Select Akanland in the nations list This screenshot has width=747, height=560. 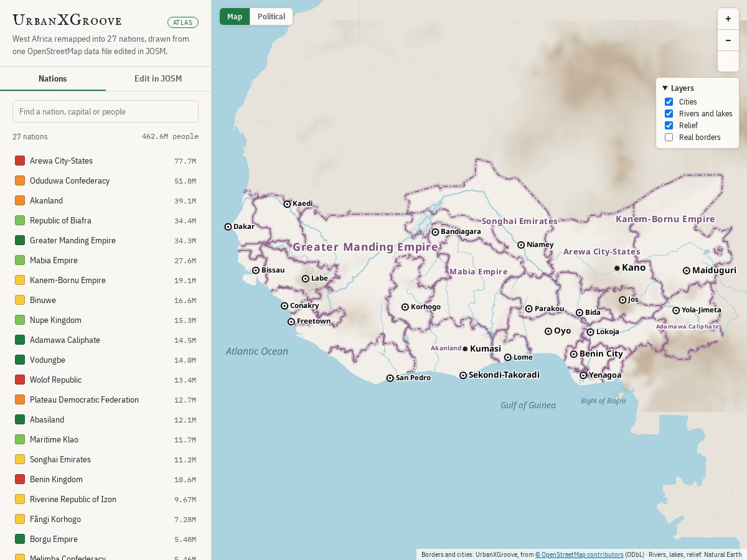click(x=105, y=200)
